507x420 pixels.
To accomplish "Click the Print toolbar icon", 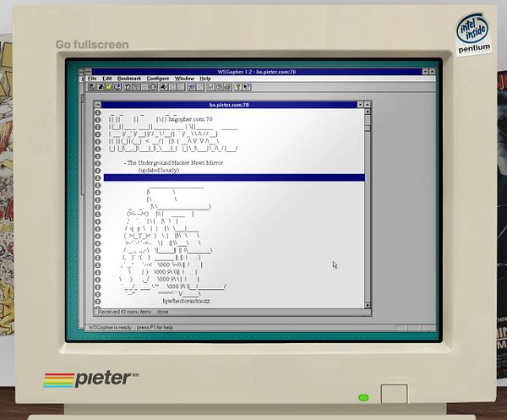I will [227, 87].
